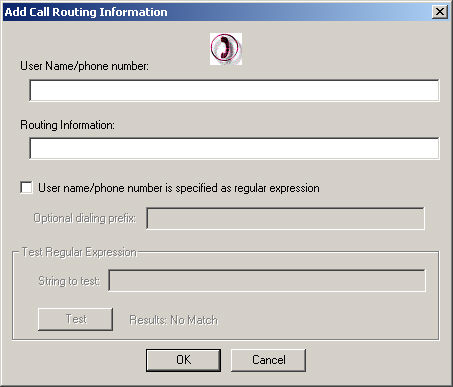
Task: Click the Test button
Action: tap(75, 319)
